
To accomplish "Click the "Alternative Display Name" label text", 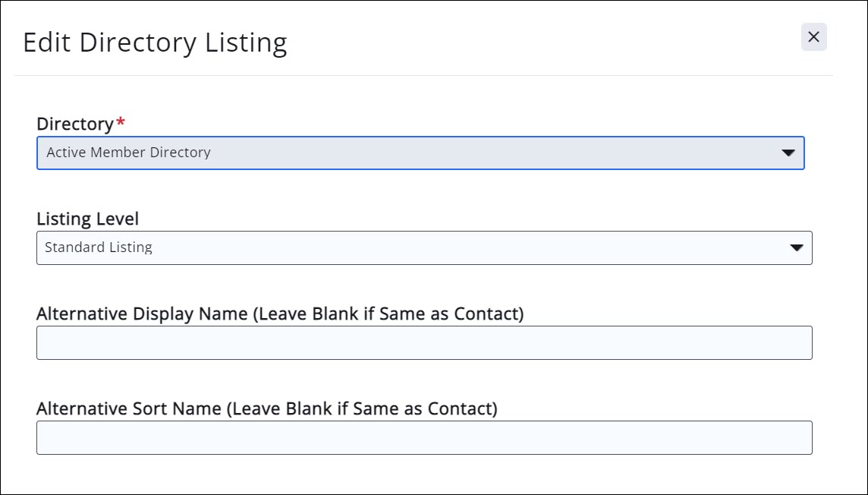I will click(144, 314).
